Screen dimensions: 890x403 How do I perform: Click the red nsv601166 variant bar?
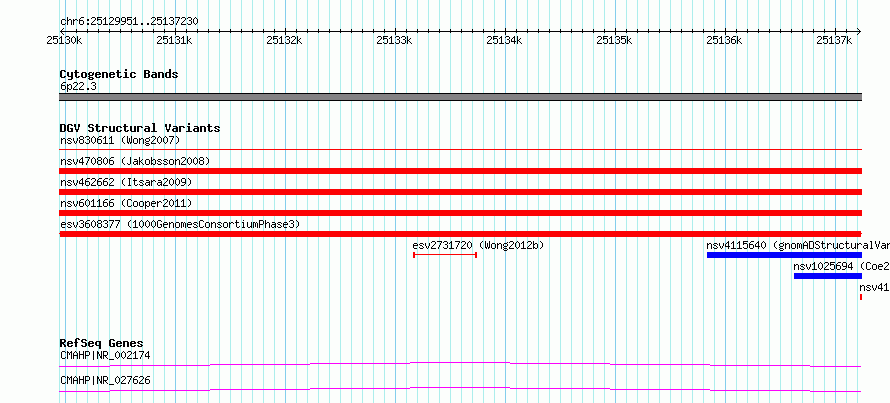coord(460,213)
